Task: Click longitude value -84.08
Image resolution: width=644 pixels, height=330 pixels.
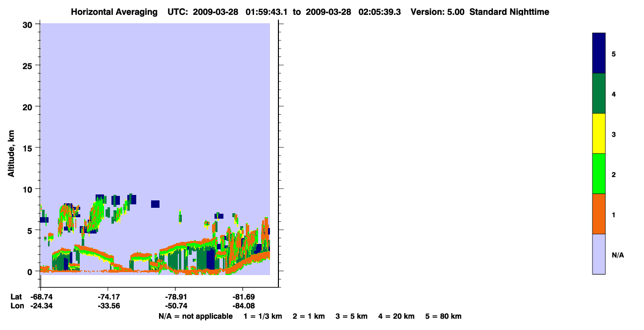Action: [x=244, y=306]
